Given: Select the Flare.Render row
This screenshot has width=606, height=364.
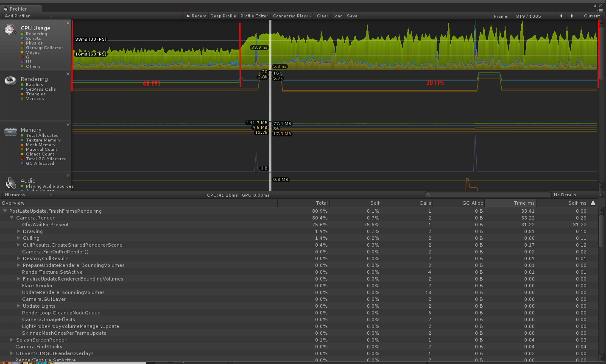Looking at the screenshot, I should (299, 286).
